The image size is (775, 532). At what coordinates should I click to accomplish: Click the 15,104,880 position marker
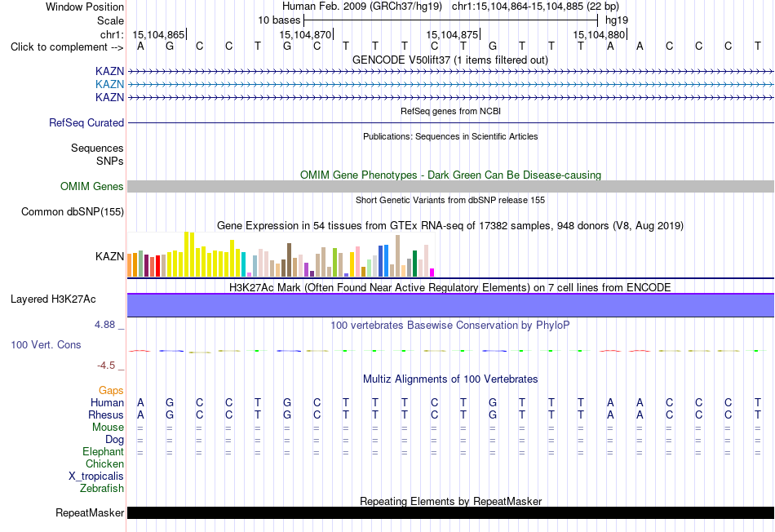[x=599, y=34]
